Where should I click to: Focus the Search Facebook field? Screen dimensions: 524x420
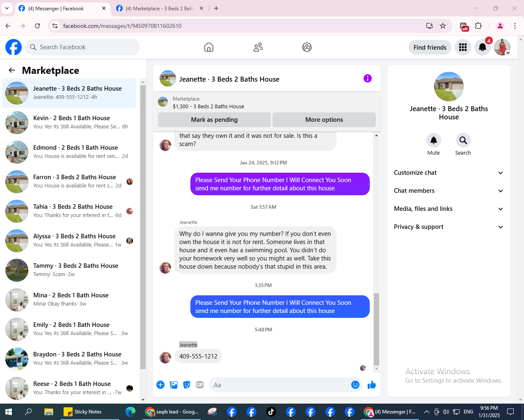82,47
